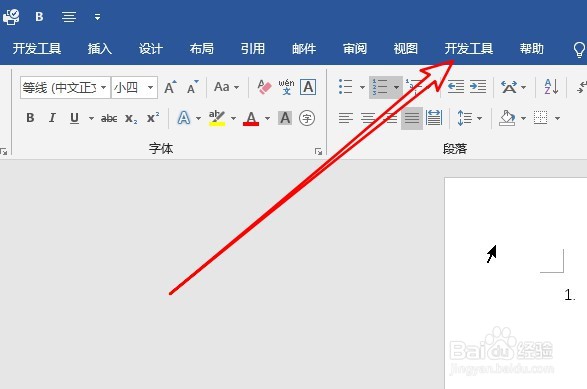The width and height of the screenshot is (587, 389).
Task: Switch to the 审阅 tab
Action: pyautogui.click(x=355, y=49)
